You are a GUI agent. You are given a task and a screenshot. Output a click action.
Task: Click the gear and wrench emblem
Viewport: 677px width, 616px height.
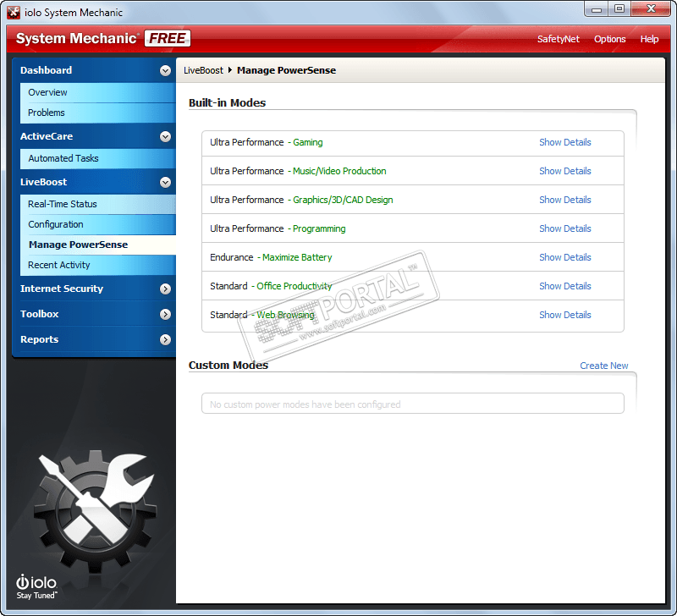point(96,510)
